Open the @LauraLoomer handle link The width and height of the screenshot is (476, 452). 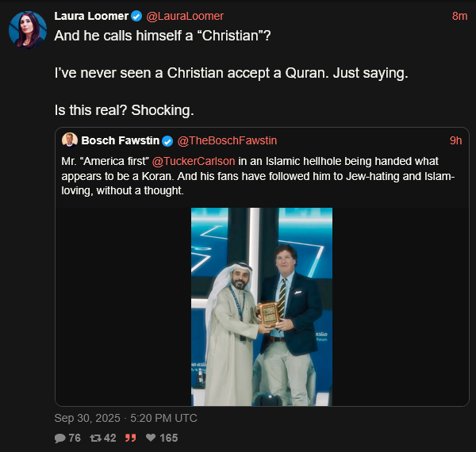point(185,17)
